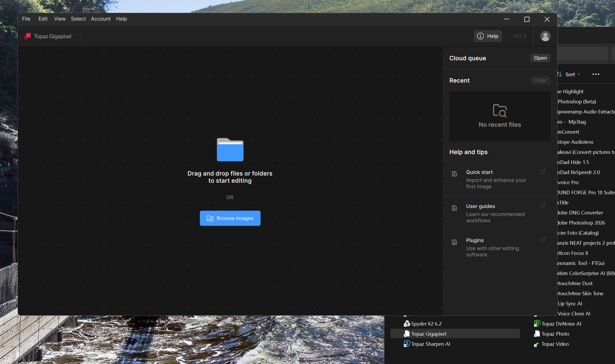Image resolution: width=615 pixels, height=364 pixels.
Task: Open the user account profile icon
Action: (545, 36)
